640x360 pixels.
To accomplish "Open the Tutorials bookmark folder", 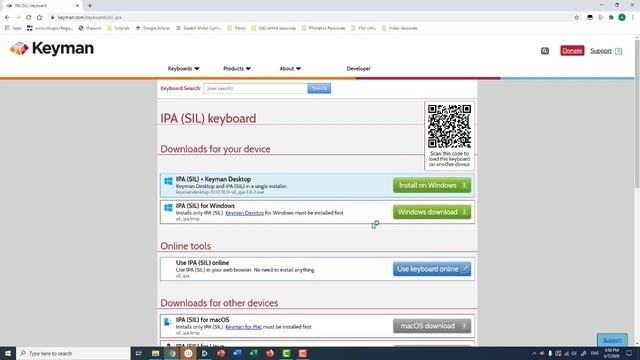I will tap(118, 28).
